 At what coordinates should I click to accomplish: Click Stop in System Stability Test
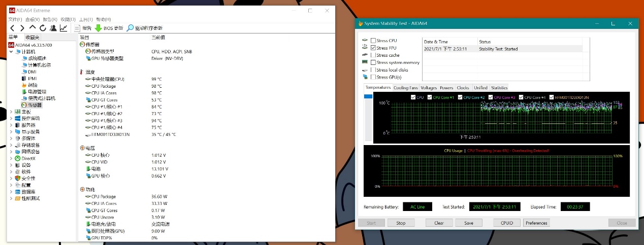(401, 223)
